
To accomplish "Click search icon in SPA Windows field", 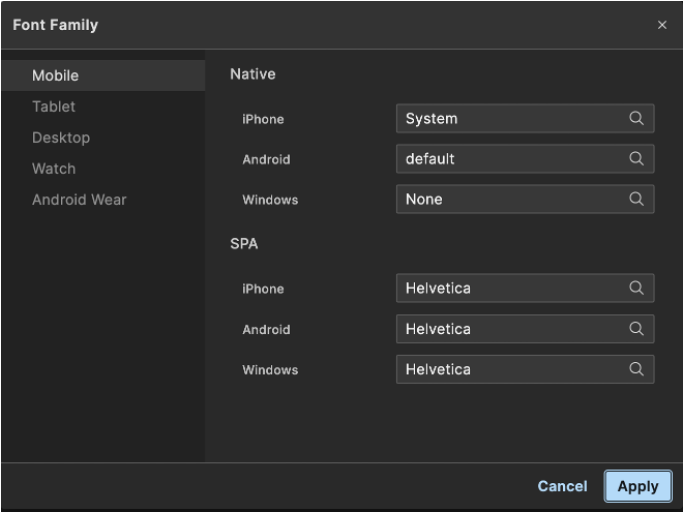I will point(636,369).
